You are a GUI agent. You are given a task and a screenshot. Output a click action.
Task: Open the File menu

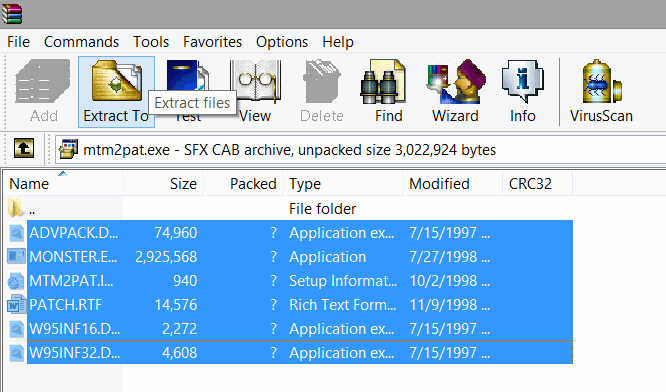(18, 42)
